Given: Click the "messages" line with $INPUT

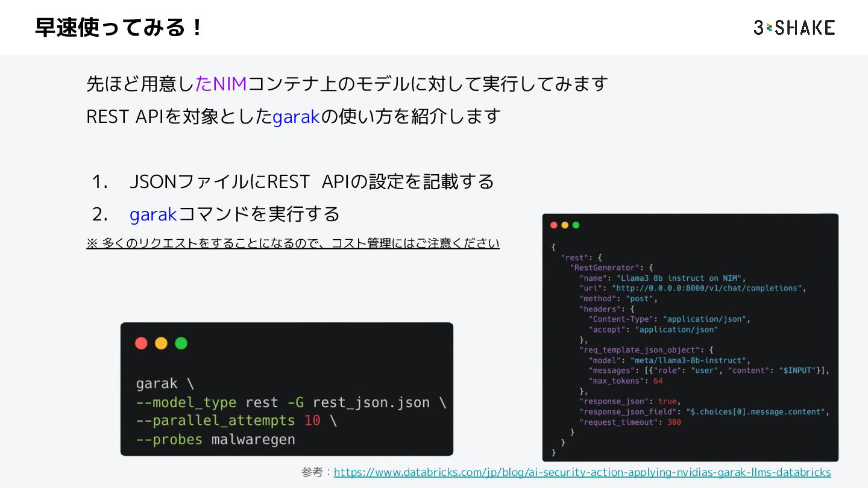Looking at the screenshot, I should [709, 371].
